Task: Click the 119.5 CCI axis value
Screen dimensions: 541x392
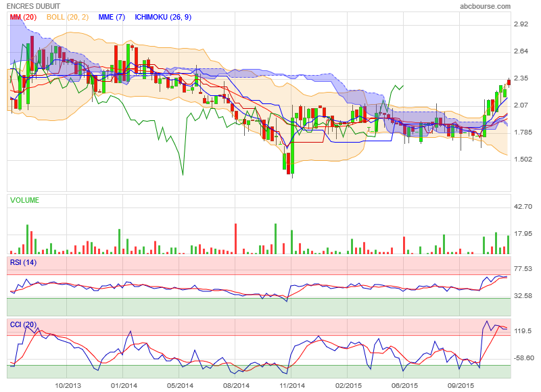Action: [523, 331]
